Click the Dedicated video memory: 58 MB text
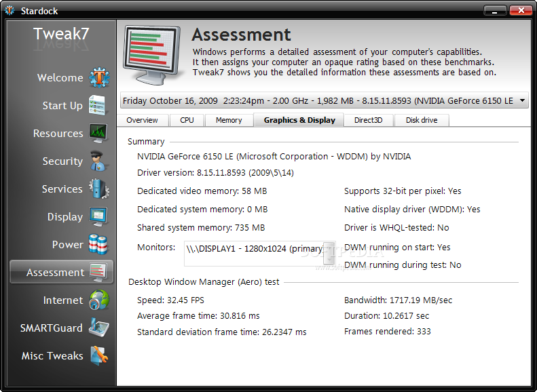The image size is (537, 392). [x=202, y=191]
